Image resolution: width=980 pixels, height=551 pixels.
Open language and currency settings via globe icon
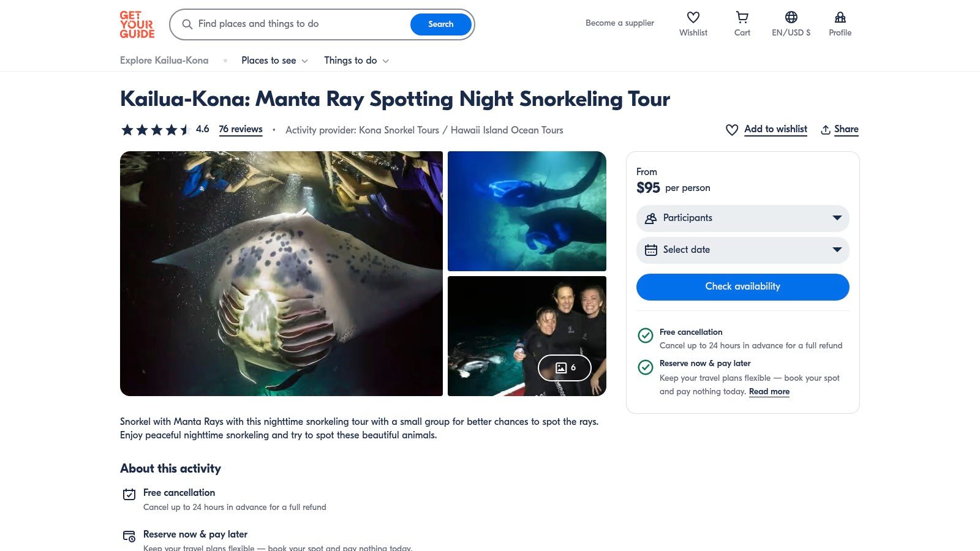791,18
